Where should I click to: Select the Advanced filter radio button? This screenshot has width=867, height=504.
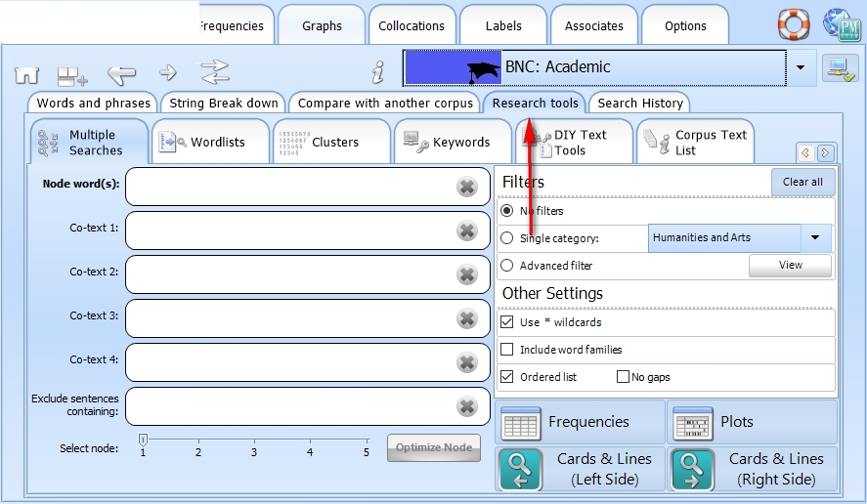tap(506, 266)
